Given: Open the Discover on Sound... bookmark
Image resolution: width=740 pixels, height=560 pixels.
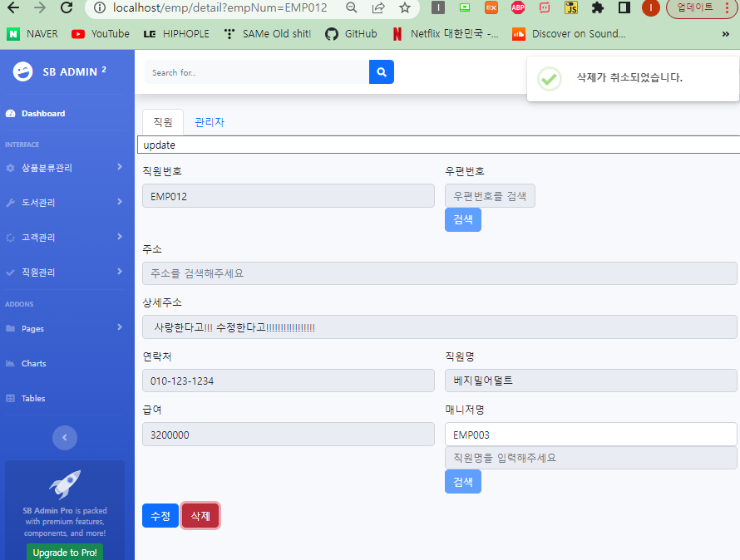Looking at the screenshot, I should [569, 34].
